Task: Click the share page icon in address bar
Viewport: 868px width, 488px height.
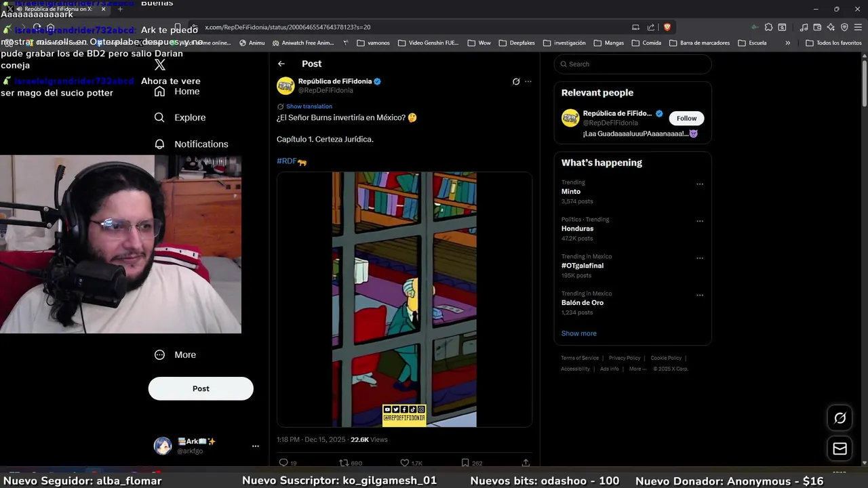Action: coord(651,27)
